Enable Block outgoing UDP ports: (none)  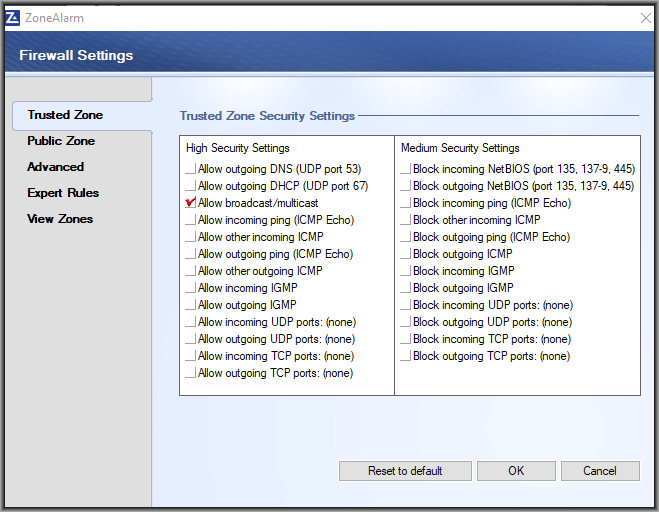tap(406, 322)
